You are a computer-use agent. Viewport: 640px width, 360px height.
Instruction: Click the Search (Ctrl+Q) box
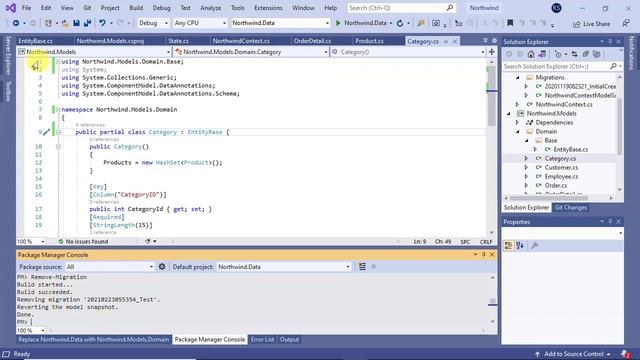pos(401,8)
